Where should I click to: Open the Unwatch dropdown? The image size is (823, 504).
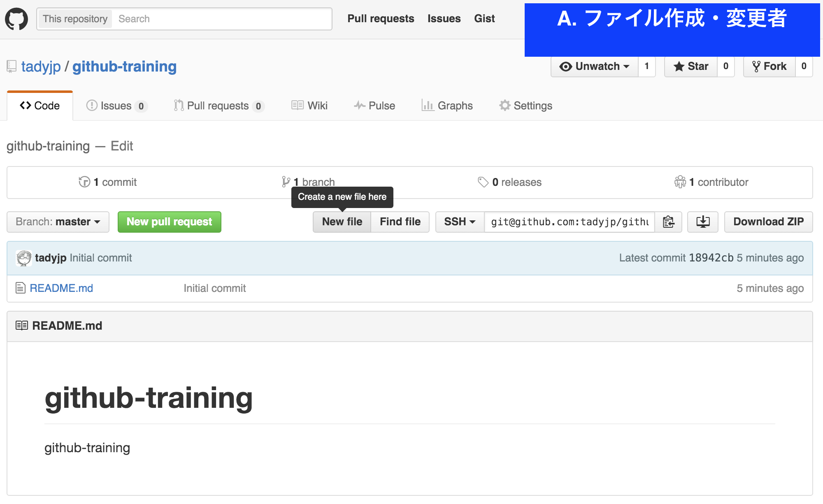595,66
